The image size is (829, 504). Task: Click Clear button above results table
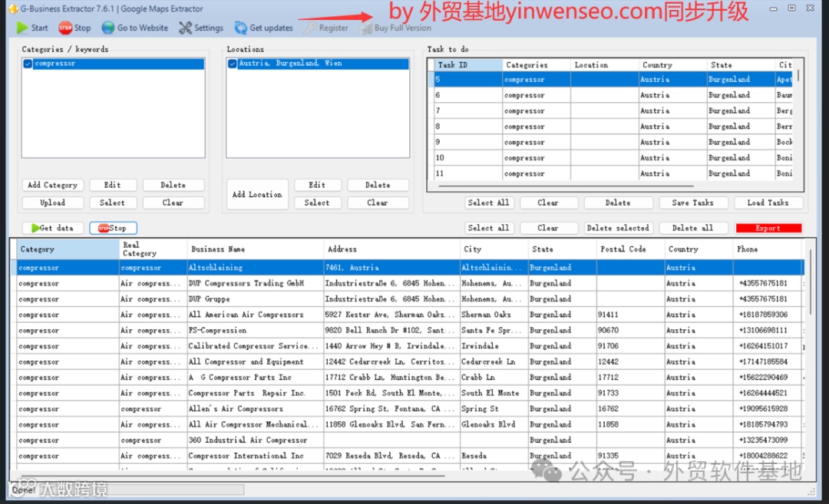pos(548,228)
